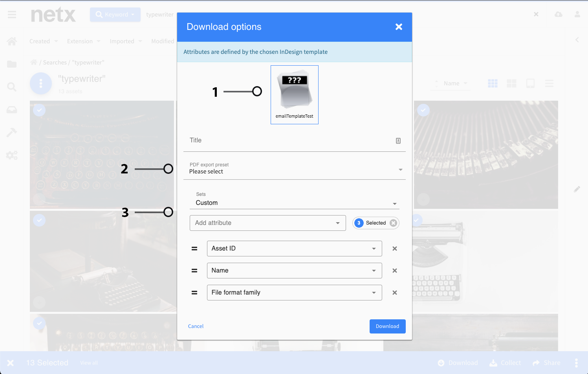This screenshot has height=374, width=588.
Task: Open Folders in the left sidebar
Action: coord(12,64)
